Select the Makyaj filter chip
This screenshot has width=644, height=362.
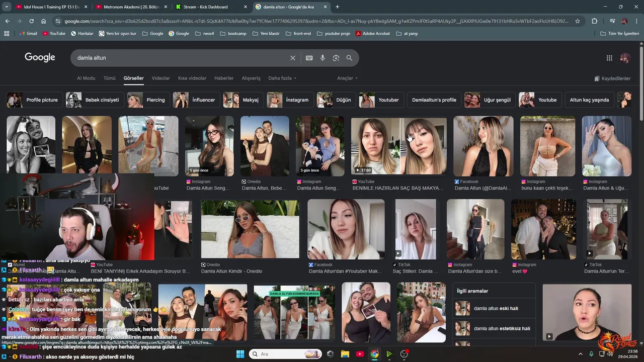(244, 100)
